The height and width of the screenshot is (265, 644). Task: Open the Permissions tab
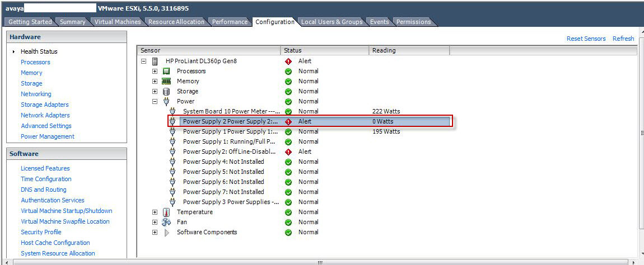[414, 22]
